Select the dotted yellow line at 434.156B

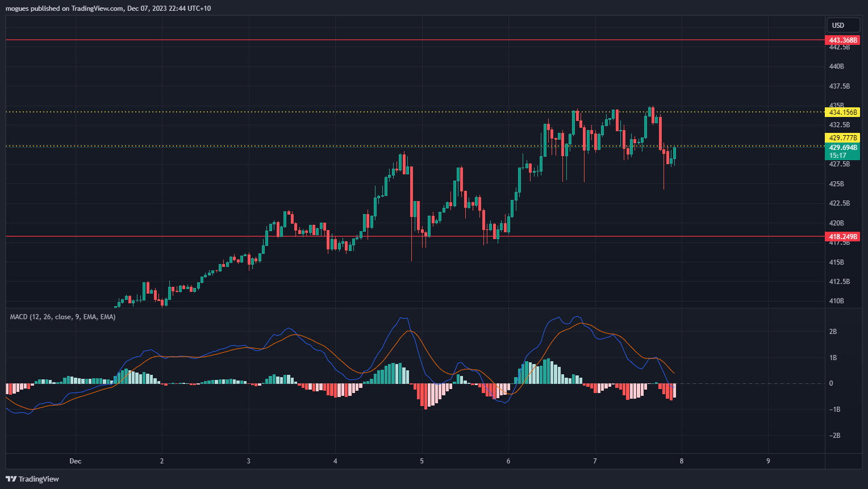[x=415, y=112]
